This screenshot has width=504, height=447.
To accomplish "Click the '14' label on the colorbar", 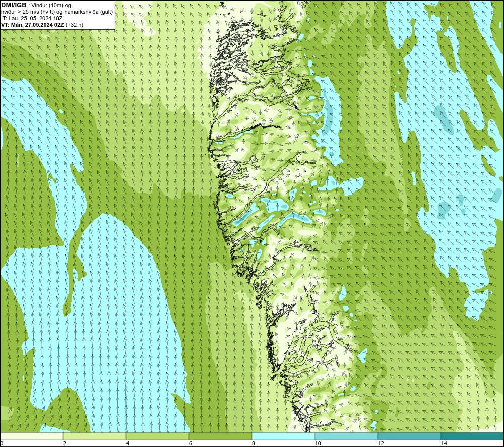I will point(444,443).
